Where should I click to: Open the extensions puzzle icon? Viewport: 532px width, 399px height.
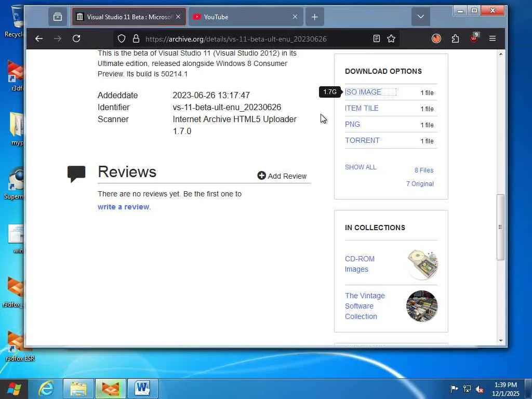[x=455, y=38]
